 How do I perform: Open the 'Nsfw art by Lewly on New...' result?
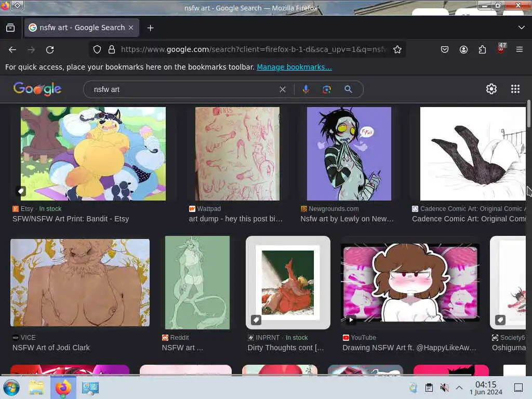tap(347, 219)
